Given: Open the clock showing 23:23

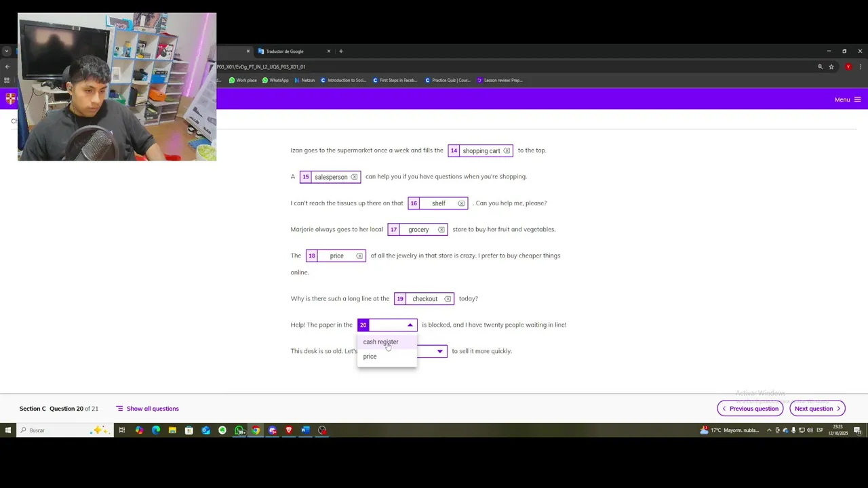Looking at the screenshot, I should pos(838,430).
